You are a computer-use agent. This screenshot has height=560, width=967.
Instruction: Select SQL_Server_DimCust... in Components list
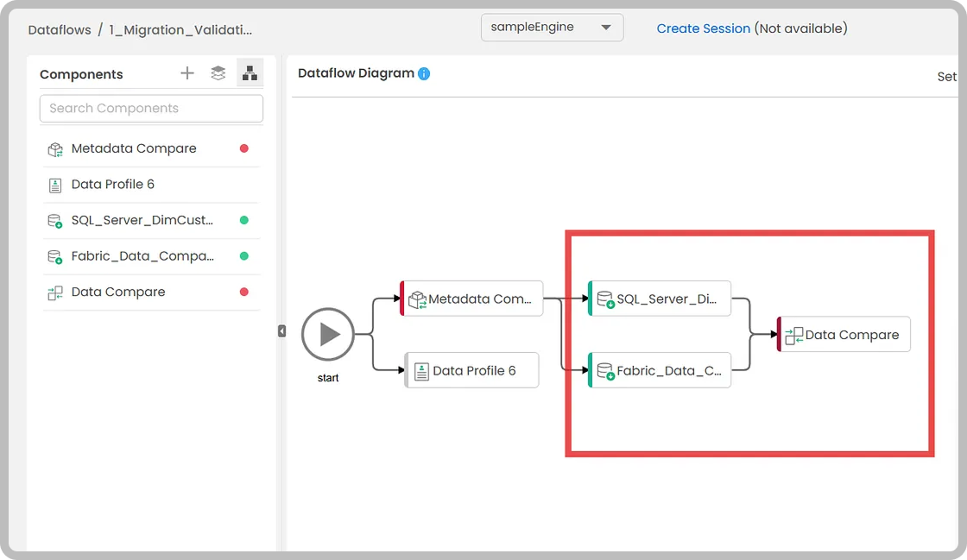coord(151,220)
